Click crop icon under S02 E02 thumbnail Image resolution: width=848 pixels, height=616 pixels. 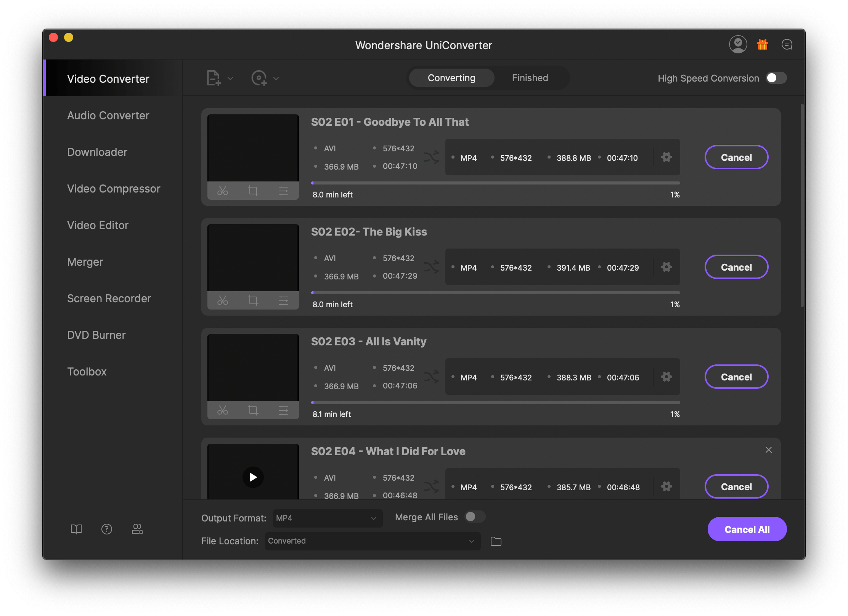[x=253, y=300]
